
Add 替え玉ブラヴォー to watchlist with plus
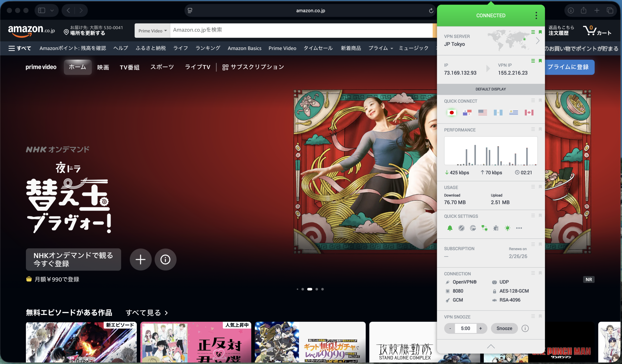pos(140,259)
